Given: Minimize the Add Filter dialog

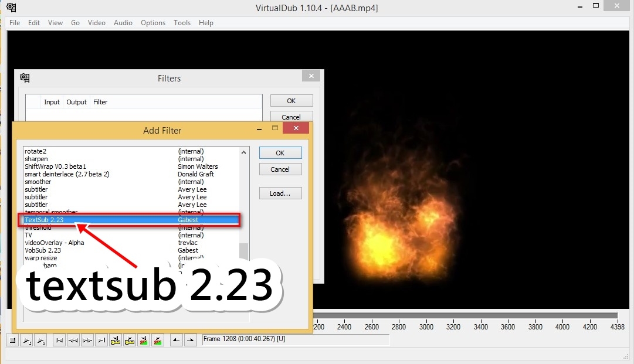Looking at the screenshot, I should [x=259, y=129].
